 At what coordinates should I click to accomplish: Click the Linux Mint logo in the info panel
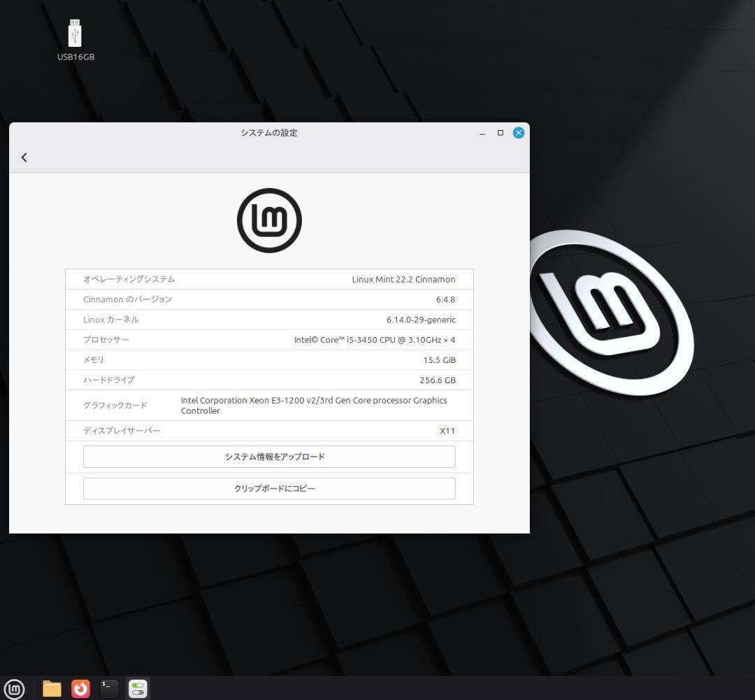(x=269, y=220)
